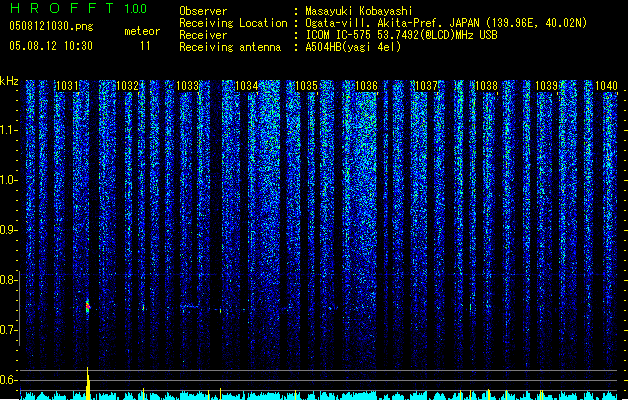This screenshot has width=629, height=400.
Task: Click the 1035 time marker
Action: pyautogui.click(x=306, y=86)
